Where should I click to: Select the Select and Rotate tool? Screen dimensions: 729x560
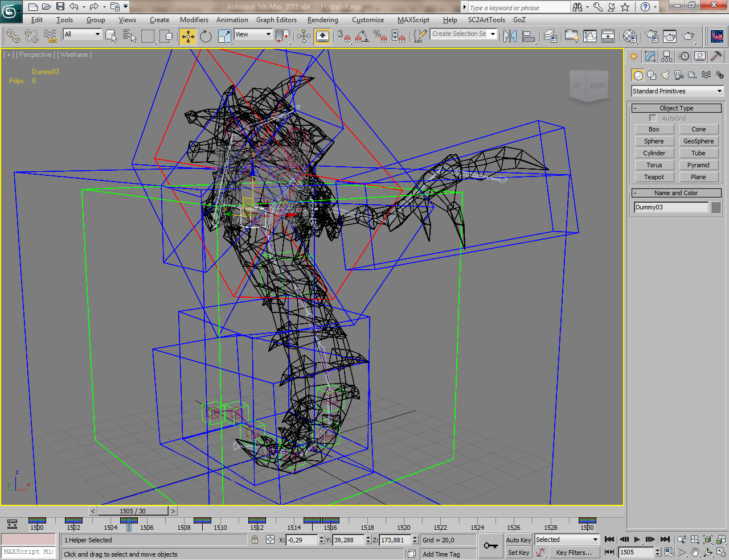click(206, 36)
